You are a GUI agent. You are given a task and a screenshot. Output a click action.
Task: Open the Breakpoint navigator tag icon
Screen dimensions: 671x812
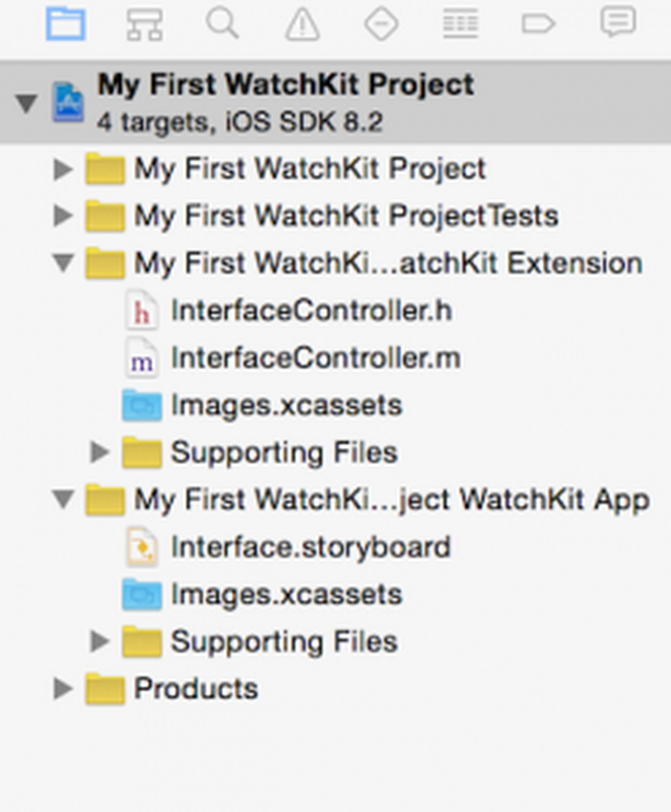(538, 24)
